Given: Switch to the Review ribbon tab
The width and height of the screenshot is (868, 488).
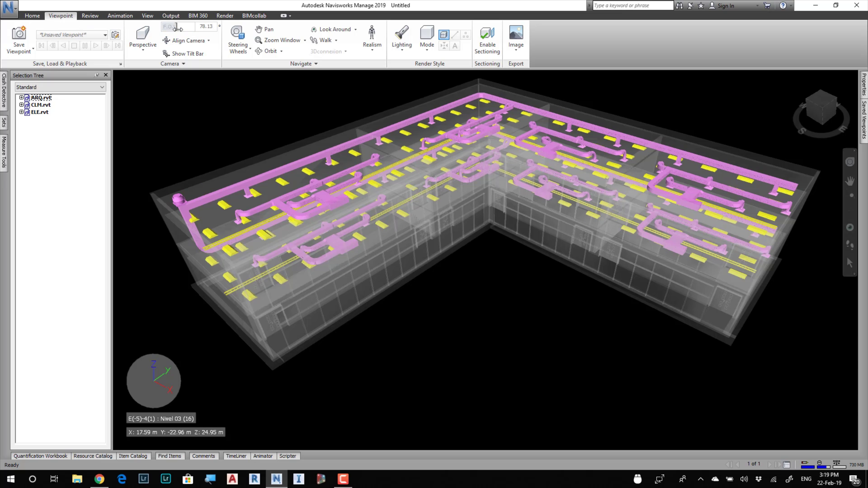Looking at the screenshot, I should 90,16.
